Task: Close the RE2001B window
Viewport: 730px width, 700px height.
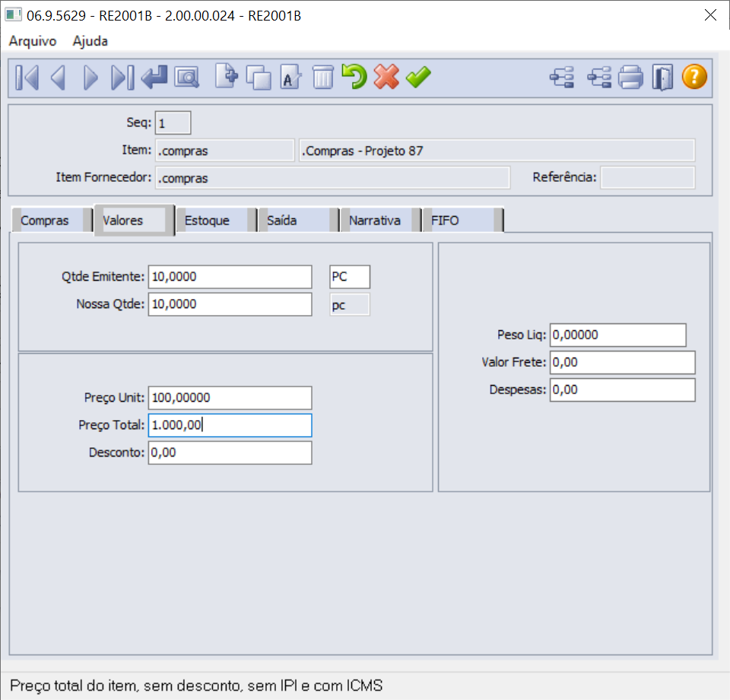Action: [x=710, y=15]
